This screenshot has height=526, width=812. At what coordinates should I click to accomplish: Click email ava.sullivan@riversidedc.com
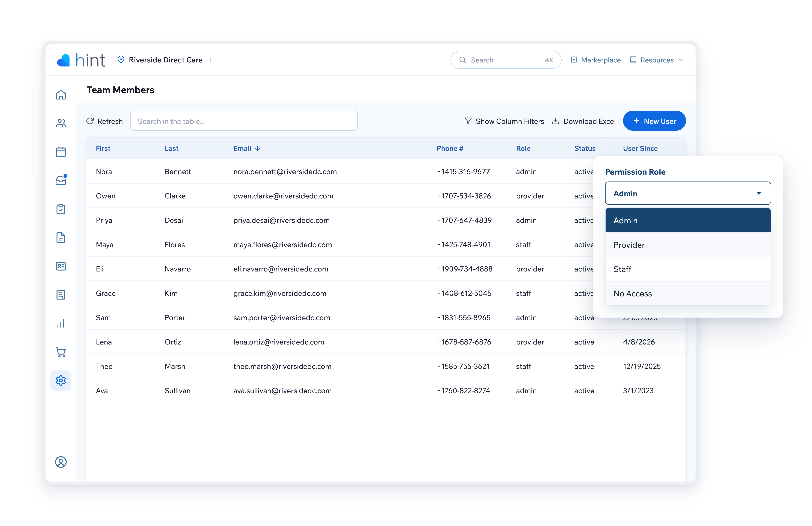point(282,391)
